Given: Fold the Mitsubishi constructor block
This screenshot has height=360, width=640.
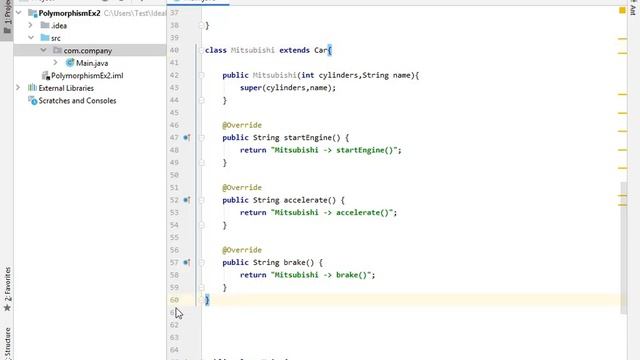Looking at the screenshot, I should tap(201, 75).
